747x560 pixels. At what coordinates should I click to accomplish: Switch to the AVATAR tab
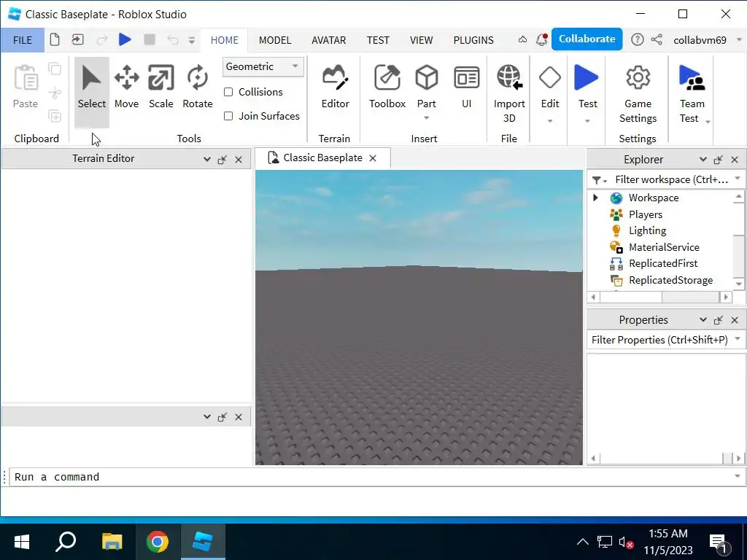(x=329, y=40)
